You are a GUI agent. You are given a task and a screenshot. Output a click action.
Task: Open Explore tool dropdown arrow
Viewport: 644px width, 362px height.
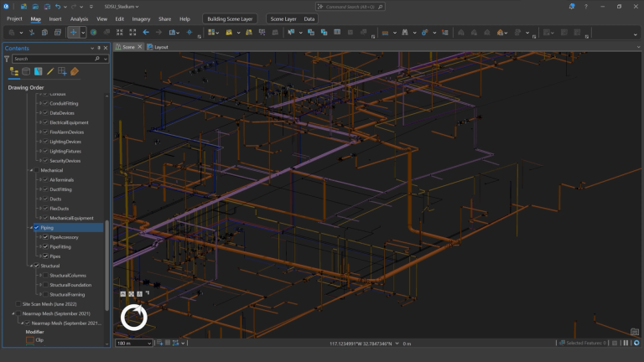coord(83,33)
